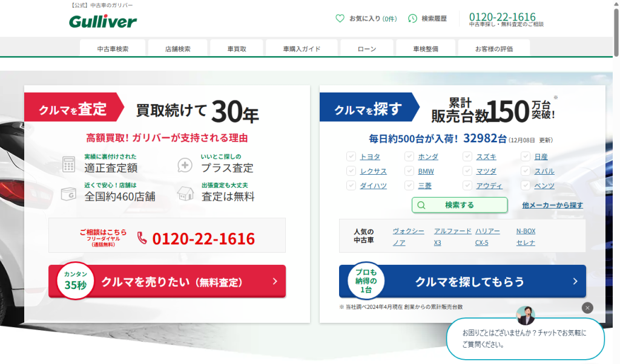Viewport: 620px width, 364px height.
Task: Click the page vertical scrollbar
Action: pyautogui.click(x=616, y=181)
